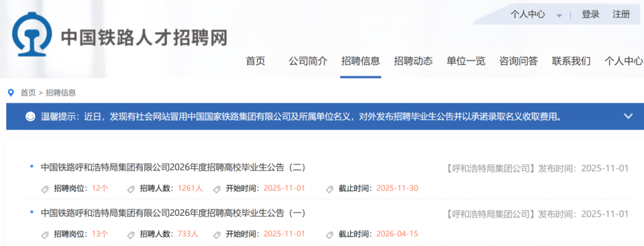Click tag icon beside 截止时间: 2026-04-15
The height and width of the screenshot is (246, 644).
click(x=329, y=235)
